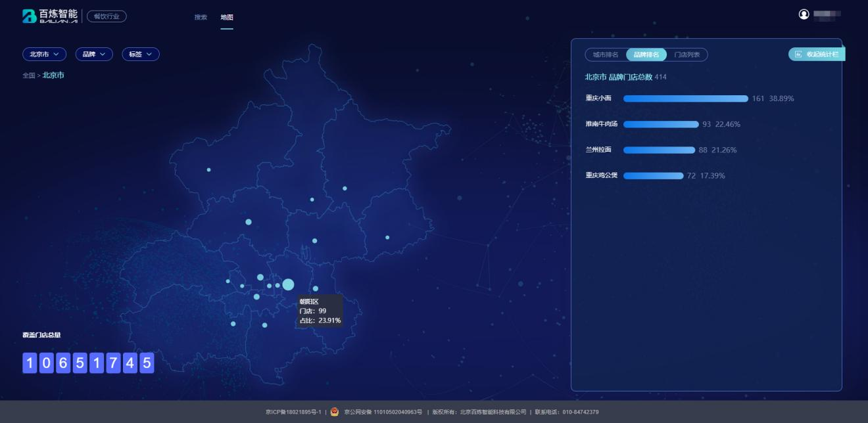Click the large Chaoyang district map bubble

(288, 284)
